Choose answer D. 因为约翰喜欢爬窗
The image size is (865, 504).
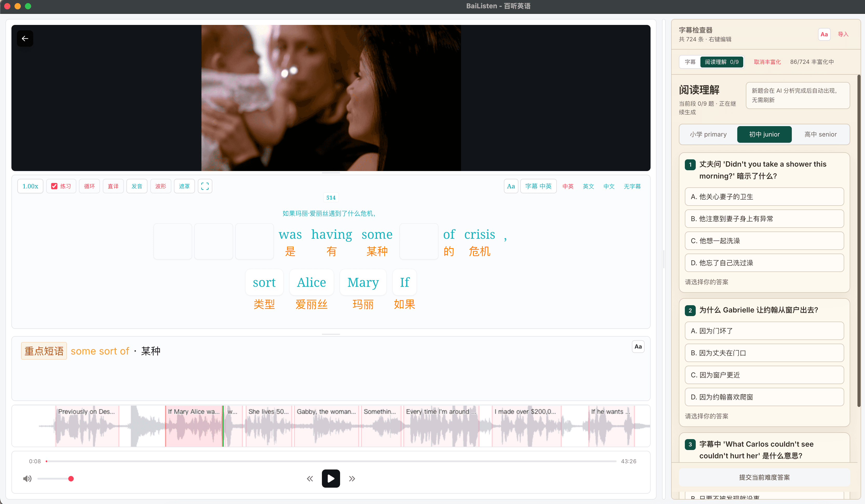[x=765, y=397]
